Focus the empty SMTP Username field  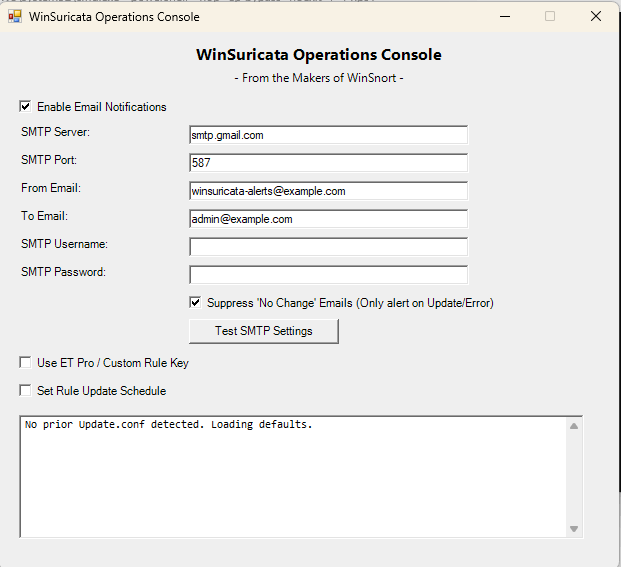328,247
